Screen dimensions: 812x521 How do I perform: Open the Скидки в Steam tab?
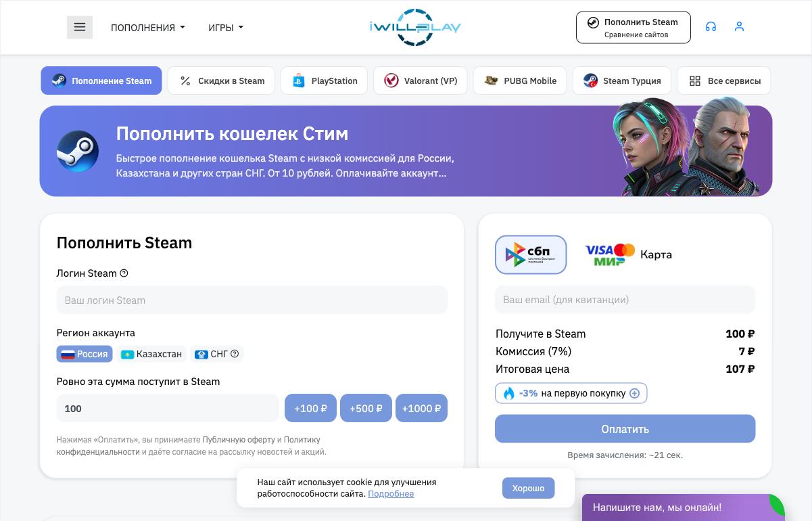pos(221,81)
